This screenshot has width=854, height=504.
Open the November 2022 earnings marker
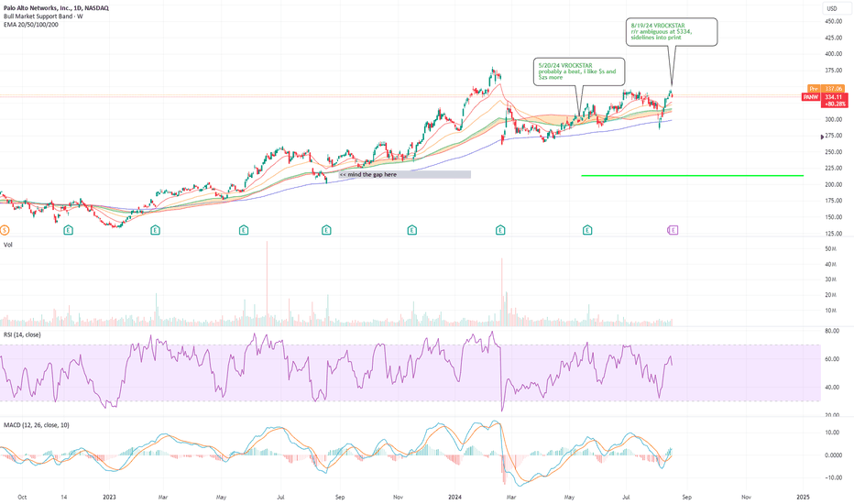click(68, 231)
